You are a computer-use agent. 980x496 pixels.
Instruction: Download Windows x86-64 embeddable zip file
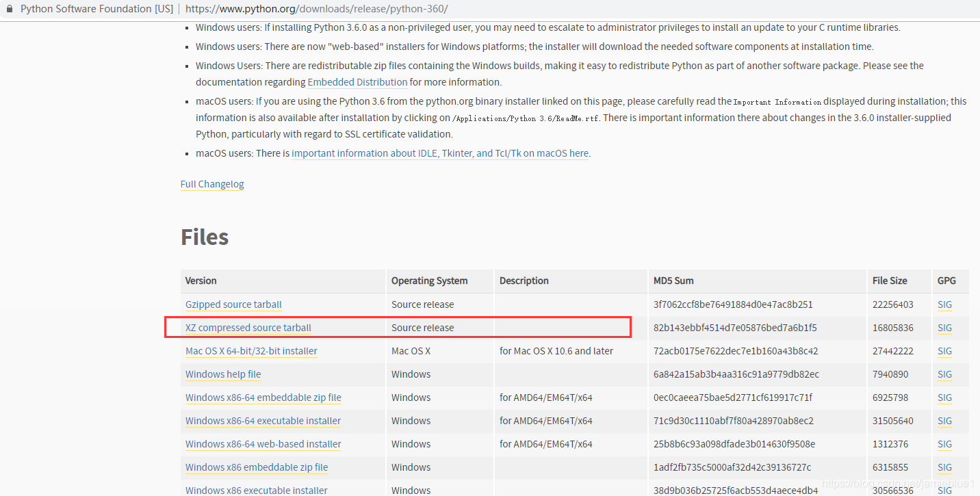point(263,397)
